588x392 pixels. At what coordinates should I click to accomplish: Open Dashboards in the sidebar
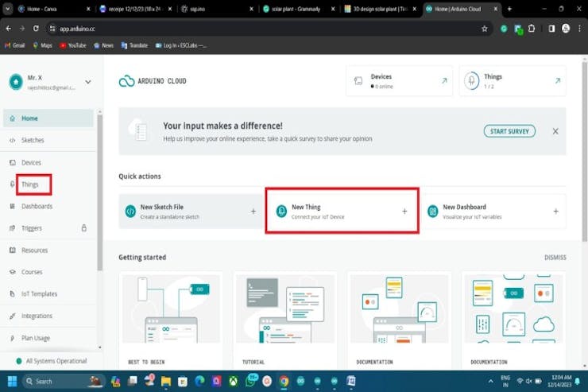37,206
